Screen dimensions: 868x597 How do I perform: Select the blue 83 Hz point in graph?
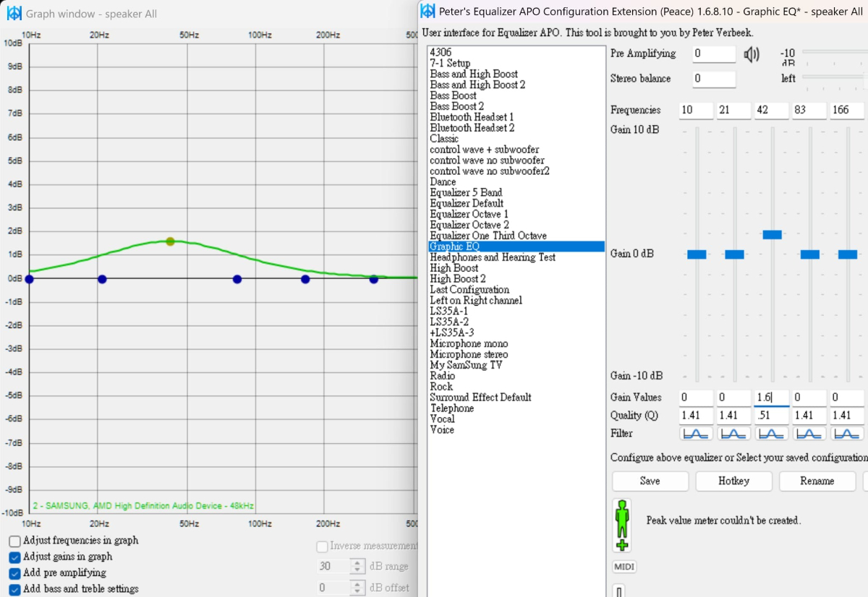click(237, 279)
